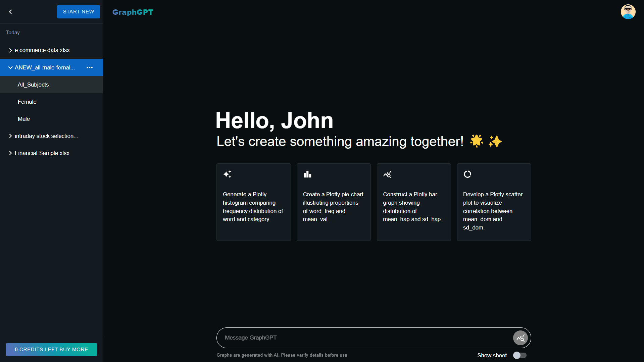The height and width of the screenshot is (362, 644).
Task: Click the e commerce data.xlsx file name
Action: [x=42, y=50]
